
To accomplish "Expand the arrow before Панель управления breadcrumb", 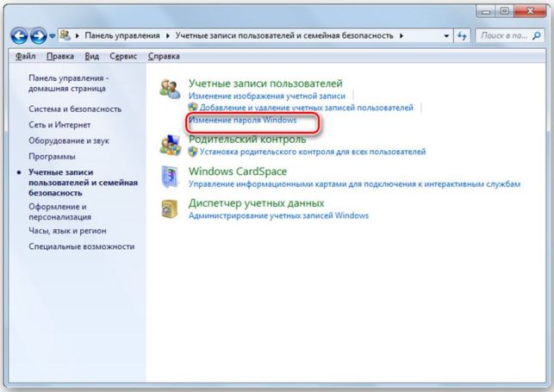I will click(x=77, y=35).
